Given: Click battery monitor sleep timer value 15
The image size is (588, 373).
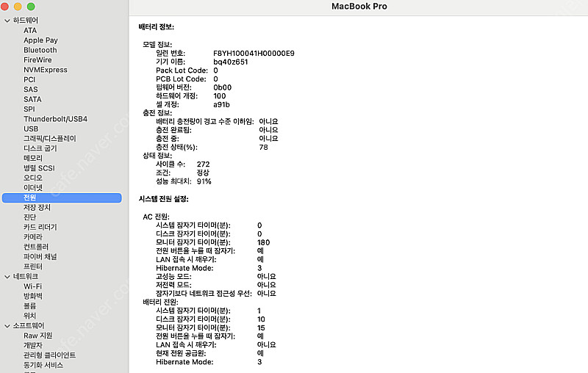Looking at the screenshot, I should (261, 327).
